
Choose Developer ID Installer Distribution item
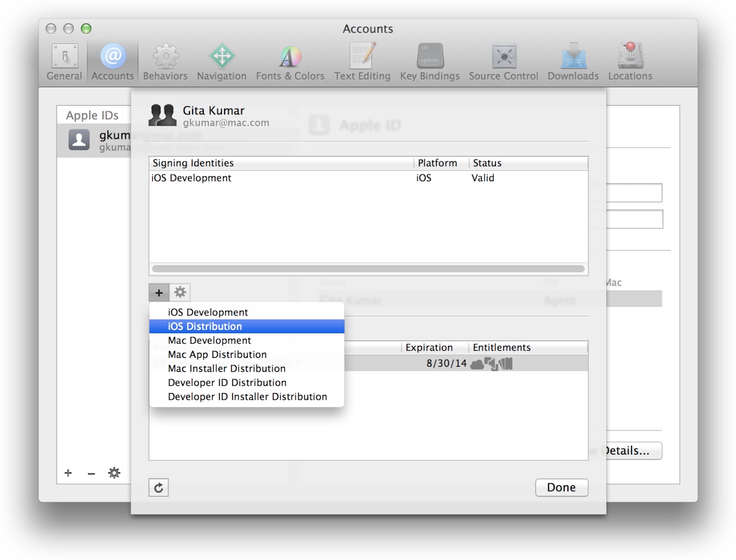click(247, 396)
